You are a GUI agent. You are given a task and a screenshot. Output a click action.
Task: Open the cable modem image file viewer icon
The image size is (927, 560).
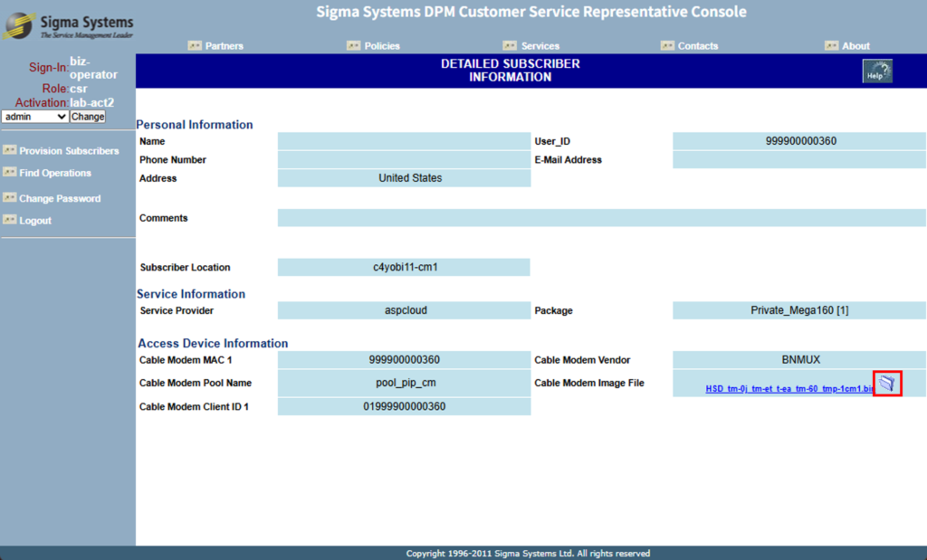[x=887, y=384]
